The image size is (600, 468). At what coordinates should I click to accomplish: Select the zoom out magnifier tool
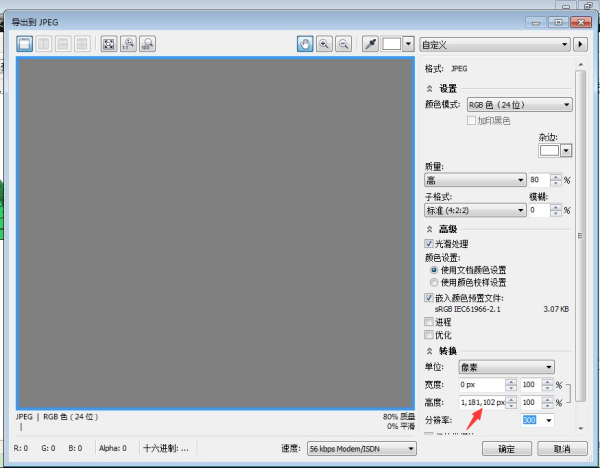coord(343,44)
